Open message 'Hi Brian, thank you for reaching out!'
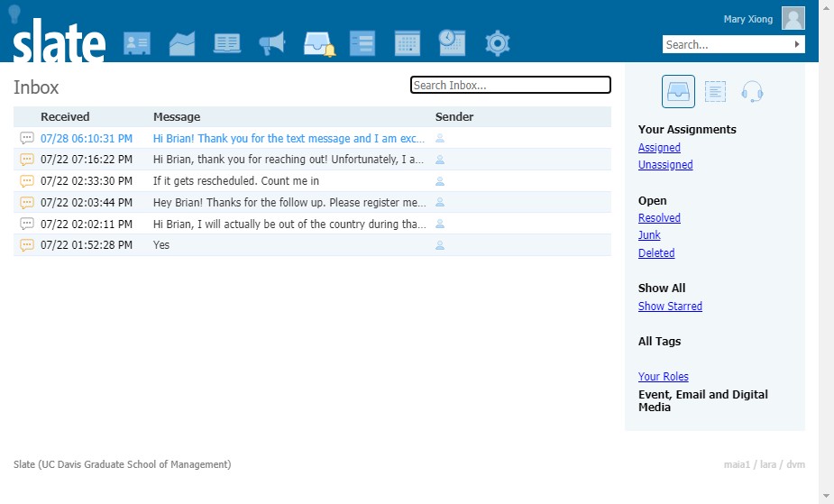Viewport: 834px width, 504px height. 289,160
